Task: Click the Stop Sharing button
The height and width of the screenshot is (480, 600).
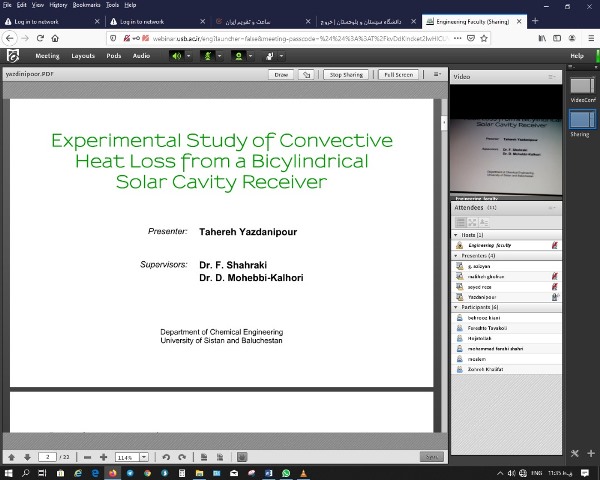Action: (346, 75)
